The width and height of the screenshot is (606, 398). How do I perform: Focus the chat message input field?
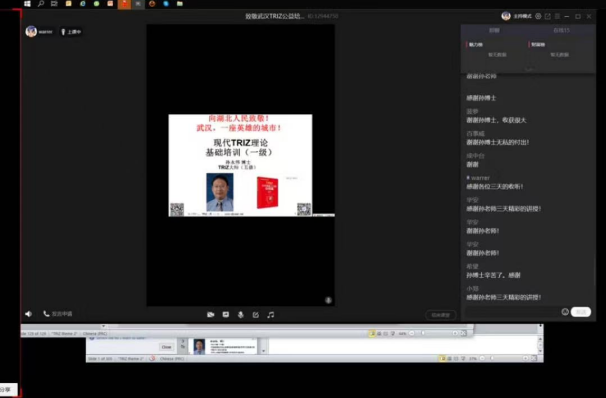(x=512, y=312)
